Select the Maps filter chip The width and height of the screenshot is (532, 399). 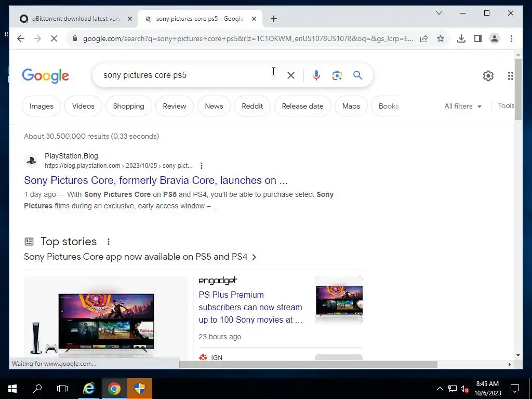coord(351,106)
